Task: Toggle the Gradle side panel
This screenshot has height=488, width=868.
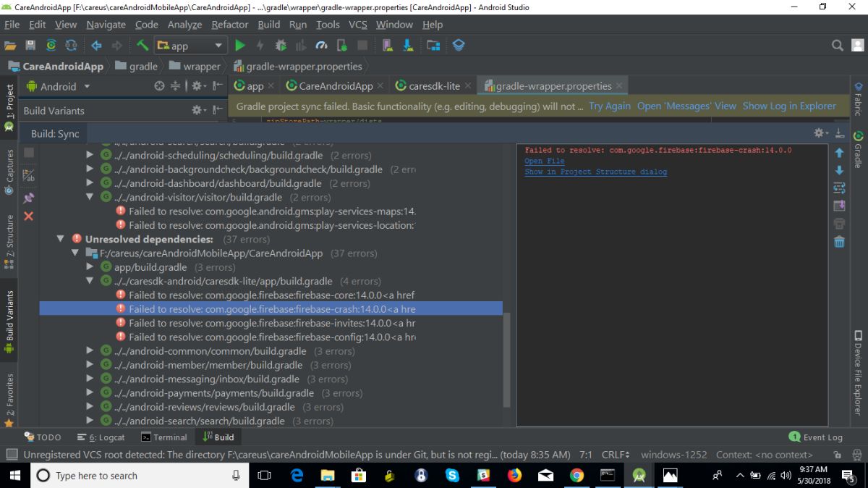Action: 858,149
